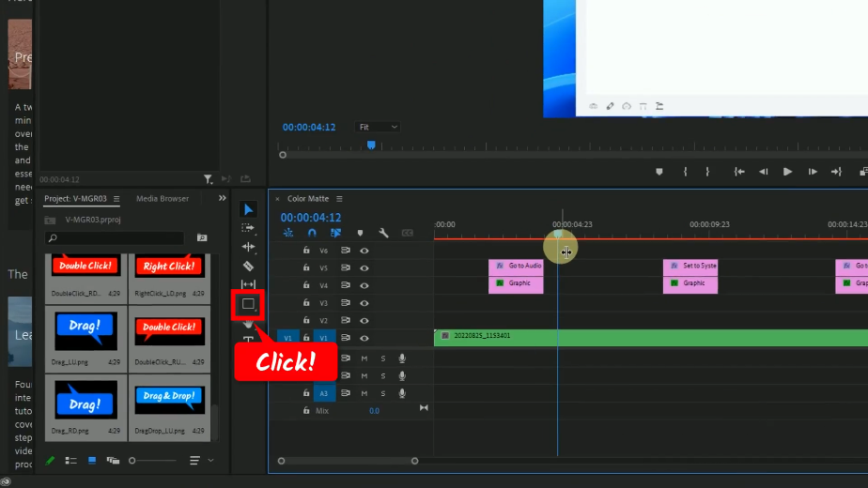868x488 pixels.
Task: Click the captions track options icon
Action: click(408, 233)
